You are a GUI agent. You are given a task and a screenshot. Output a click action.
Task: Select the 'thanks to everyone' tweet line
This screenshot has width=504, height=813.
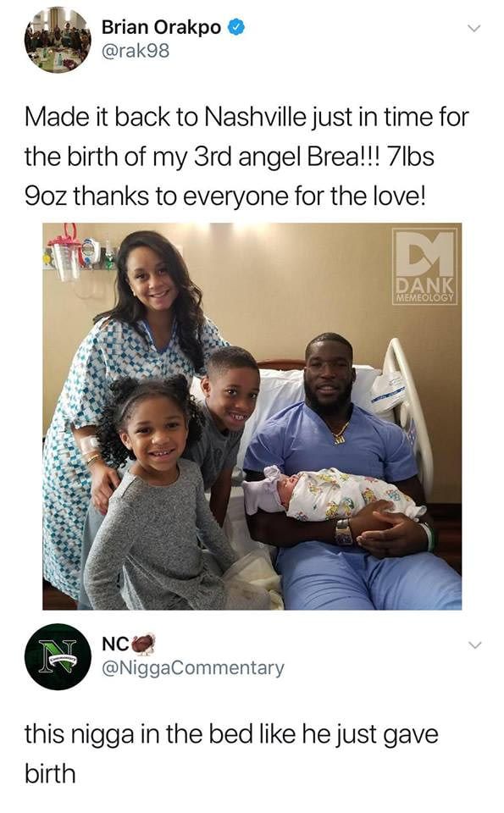point(225,196)
